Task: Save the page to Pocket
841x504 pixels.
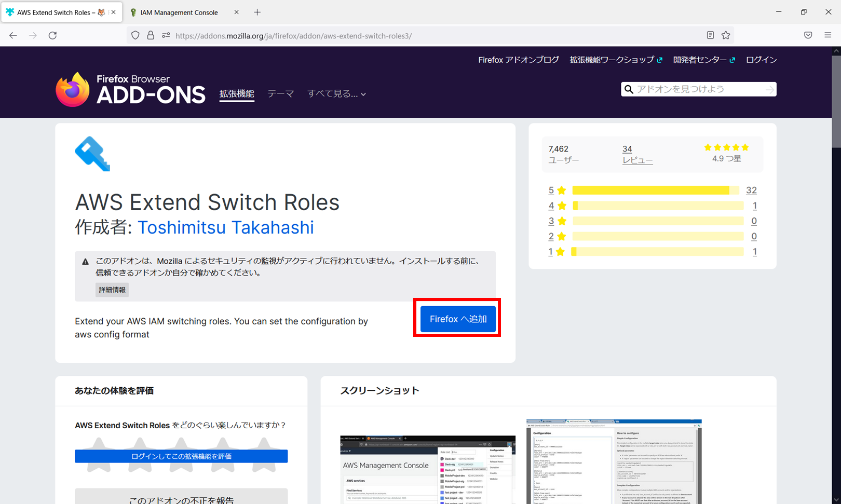Action: (x=808, y=35)
